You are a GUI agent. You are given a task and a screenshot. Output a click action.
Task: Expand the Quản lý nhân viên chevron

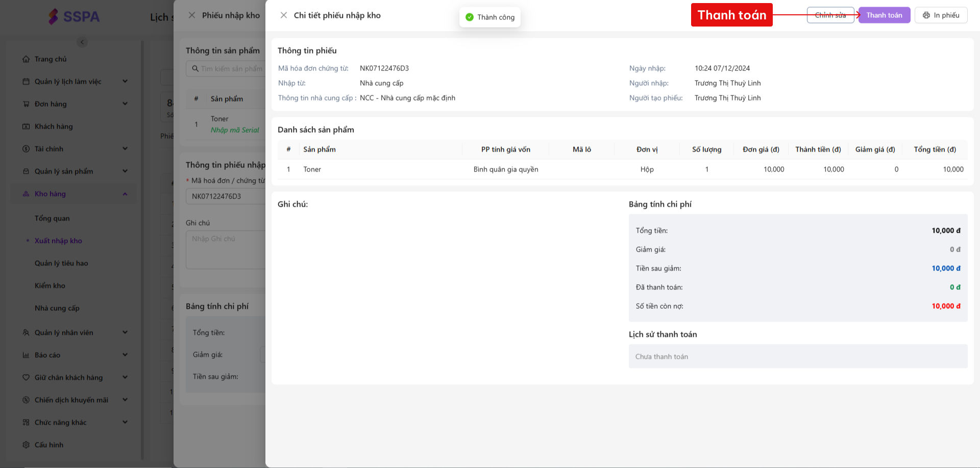[125, 333]
